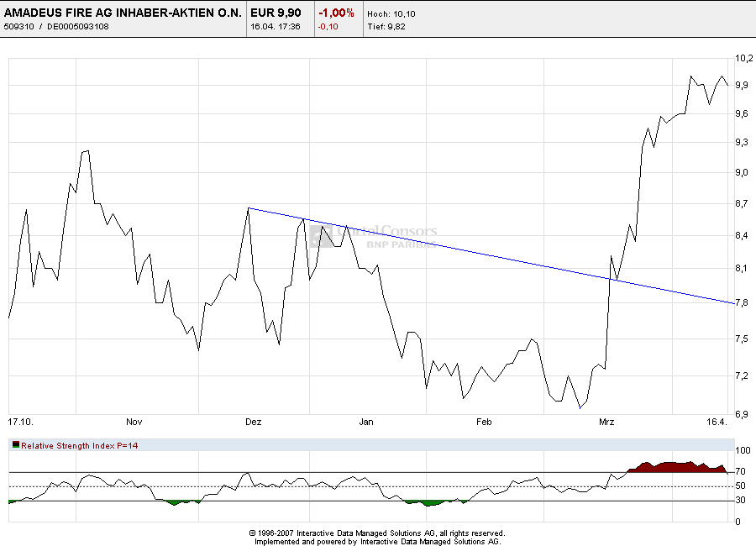Click the 10,2 price axis label

[x=743, y=58]
